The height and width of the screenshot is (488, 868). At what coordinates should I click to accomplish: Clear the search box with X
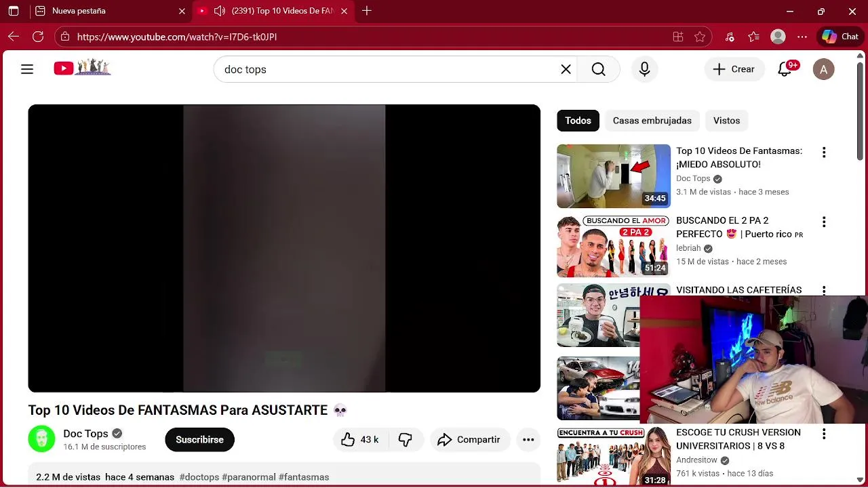(566, 69)
